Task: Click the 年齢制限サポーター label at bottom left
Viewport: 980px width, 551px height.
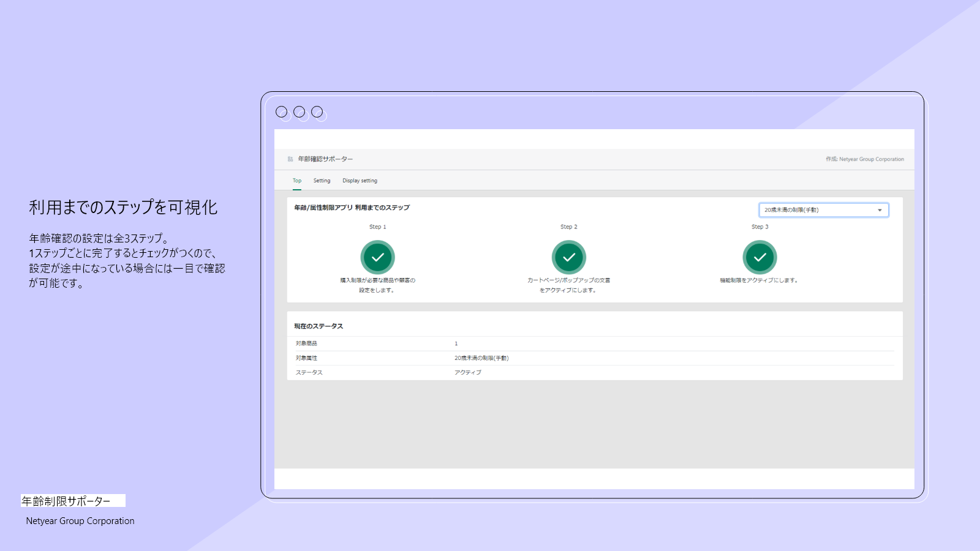Action: [66, 501]
